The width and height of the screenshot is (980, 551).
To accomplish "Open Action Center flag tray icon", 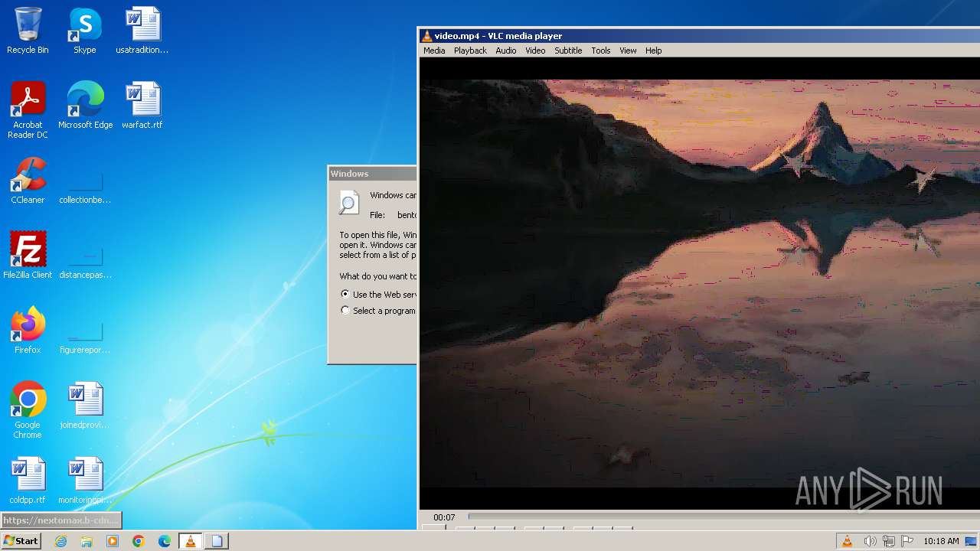I will (907, 541).
